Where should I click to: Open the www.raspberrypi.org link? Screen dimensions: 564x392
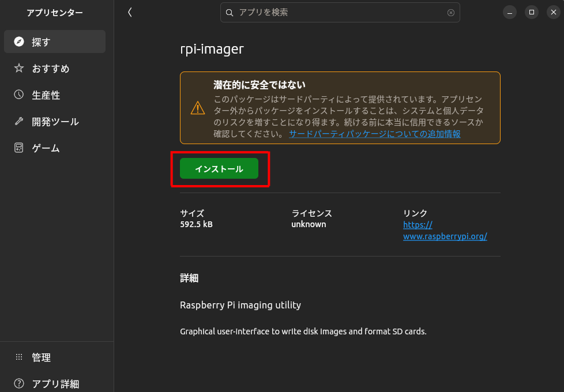point(445,236)
